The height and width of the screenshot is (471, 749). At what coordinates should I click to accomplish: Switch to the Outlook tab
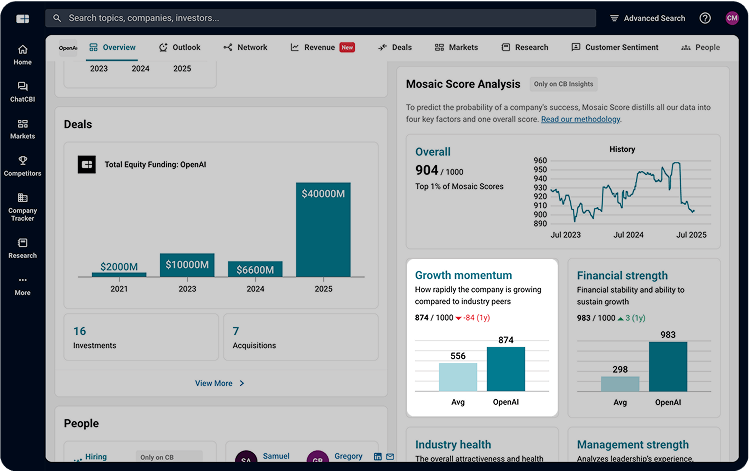click(179, 47)
